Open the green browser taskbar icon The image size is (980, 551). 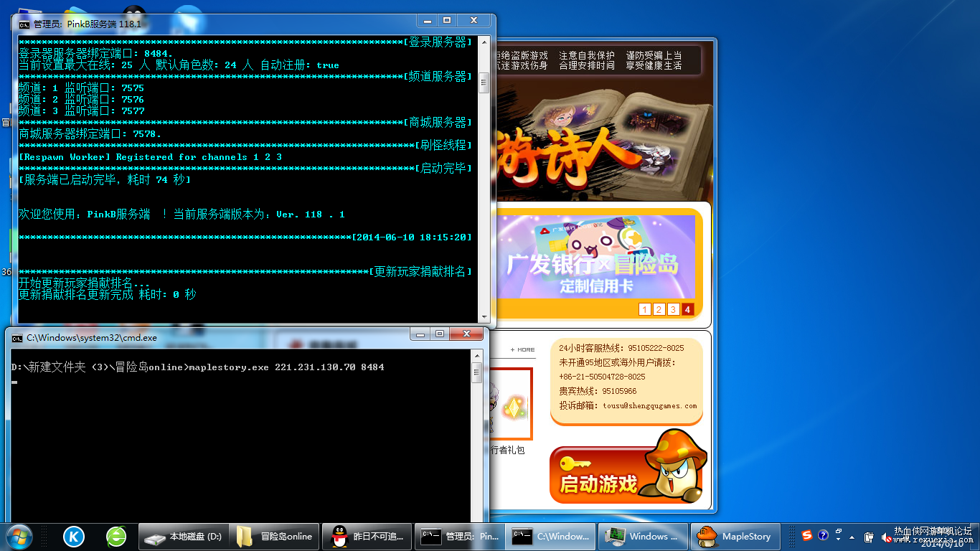point(116,536)
